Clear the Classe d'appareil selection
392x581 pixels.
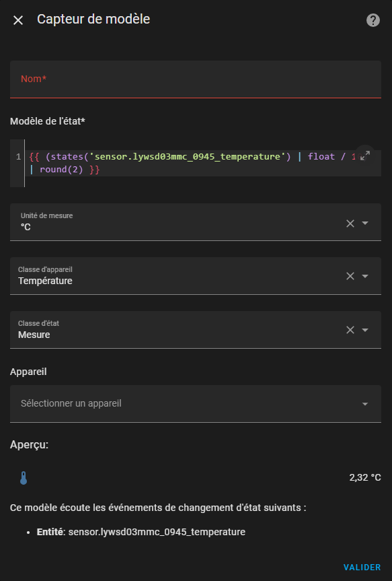coord(350,276)
